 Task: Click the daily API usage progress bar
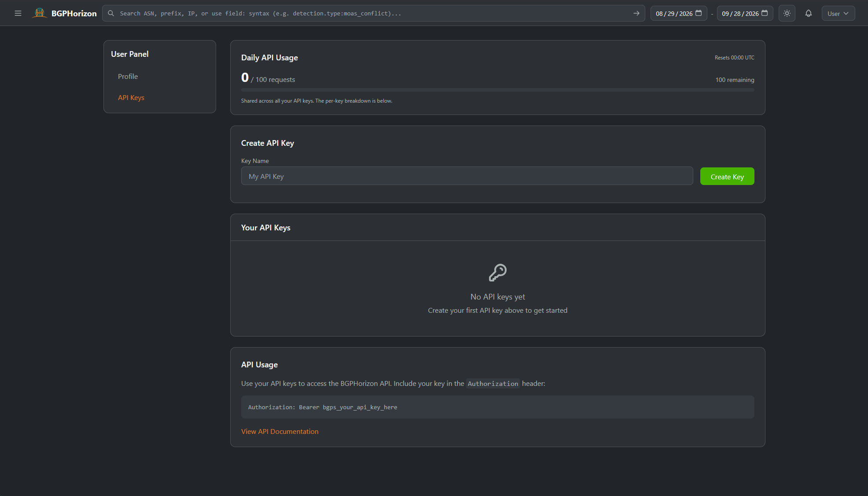coord(498,90)
